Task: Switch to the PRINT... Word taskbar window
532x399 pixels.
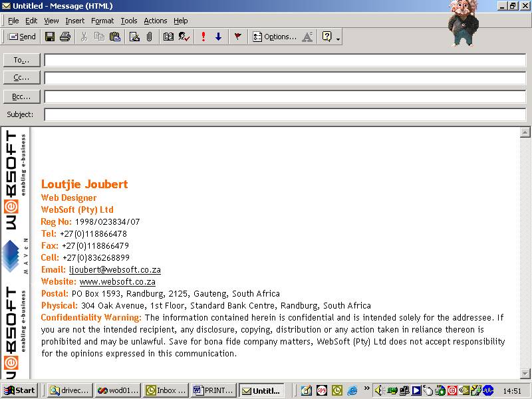Action: click(213, 390)
